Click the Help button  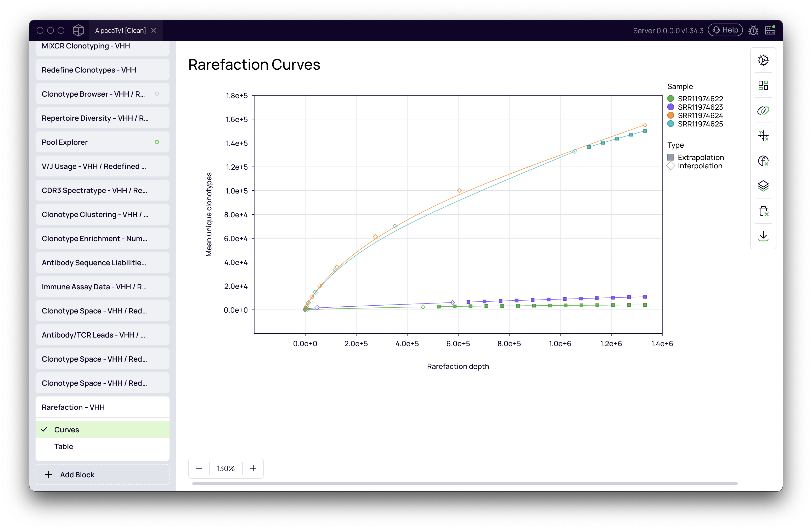[x=725, y=30]
